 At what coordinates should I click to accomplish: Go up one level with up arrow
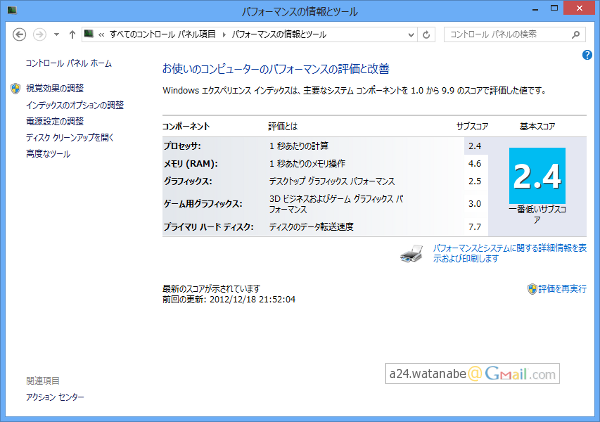click(x=72, y=34)
